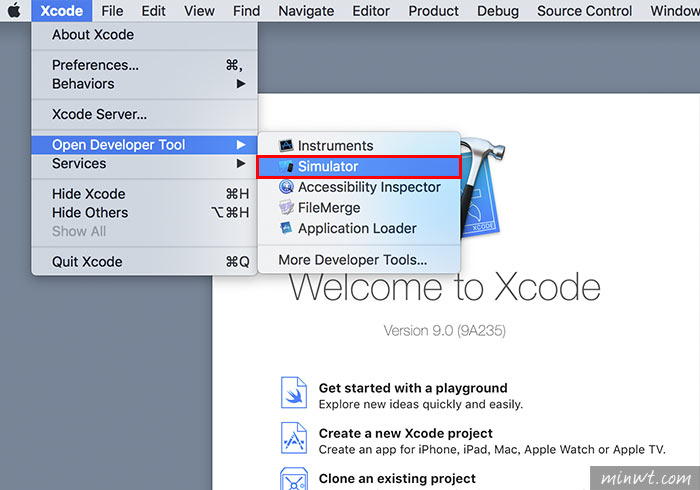Open the View menu
This screenshot has height=490, width=700.
199,11
